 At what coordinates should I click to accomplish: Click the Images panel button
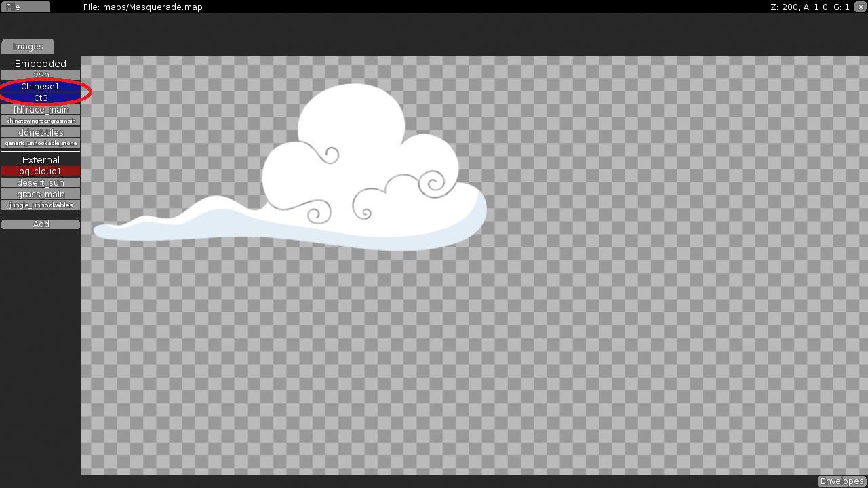(27, 46)
